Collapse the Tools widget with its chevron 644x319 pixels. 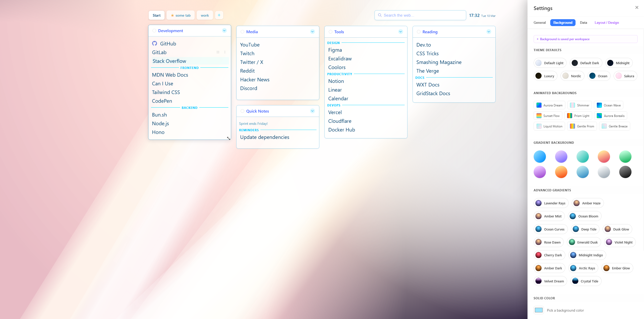tap(400, 31)
